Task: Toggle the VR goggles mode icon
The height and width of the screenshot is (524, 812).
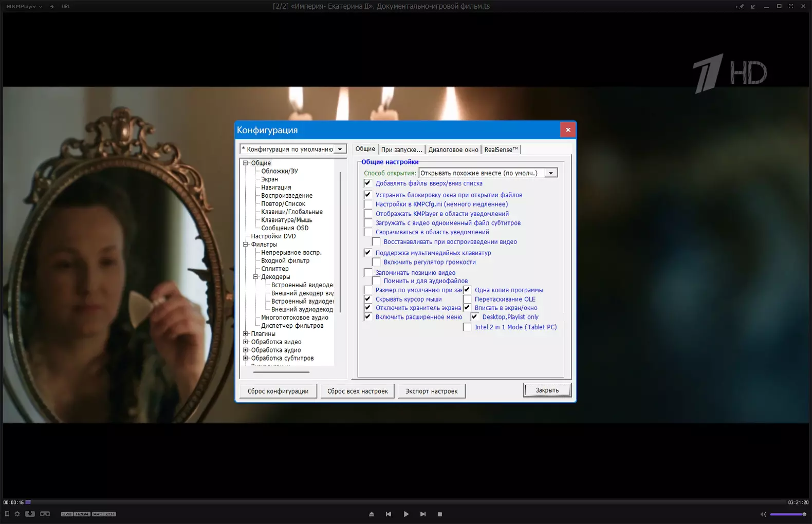Action: [45, 514]
